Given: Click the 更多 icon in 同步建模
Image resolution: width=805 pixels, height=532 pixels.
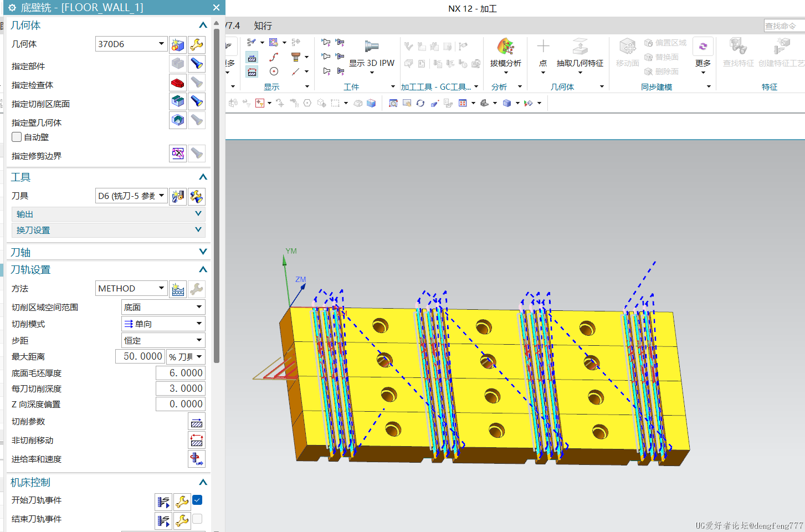Looking at the screenshot, I should click(703, 47).
